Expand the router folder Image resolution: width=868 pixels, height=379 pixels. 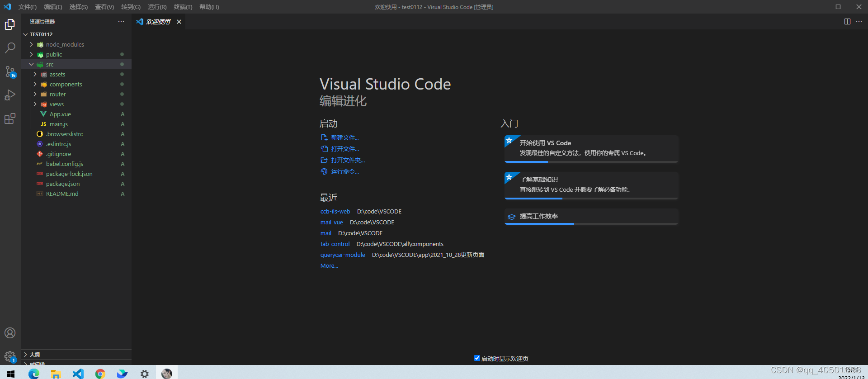35,94
